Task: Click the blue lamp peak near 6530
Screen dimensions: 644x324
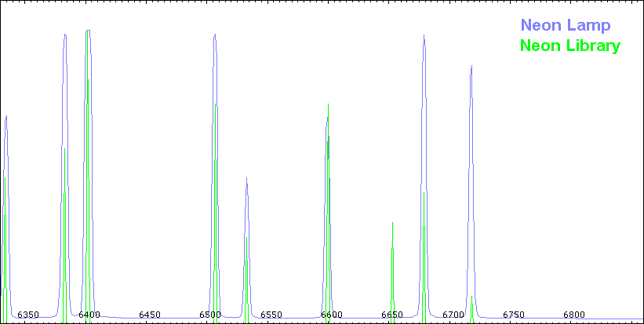Action: [x=246, y=246]
